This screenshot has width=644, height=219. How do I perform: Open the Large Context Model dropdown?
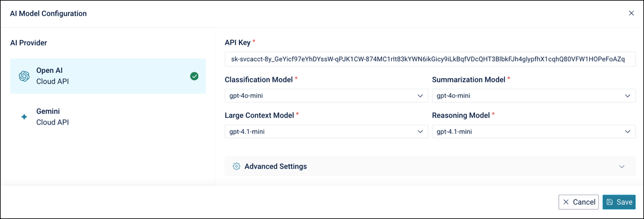[x=326, y=131]
